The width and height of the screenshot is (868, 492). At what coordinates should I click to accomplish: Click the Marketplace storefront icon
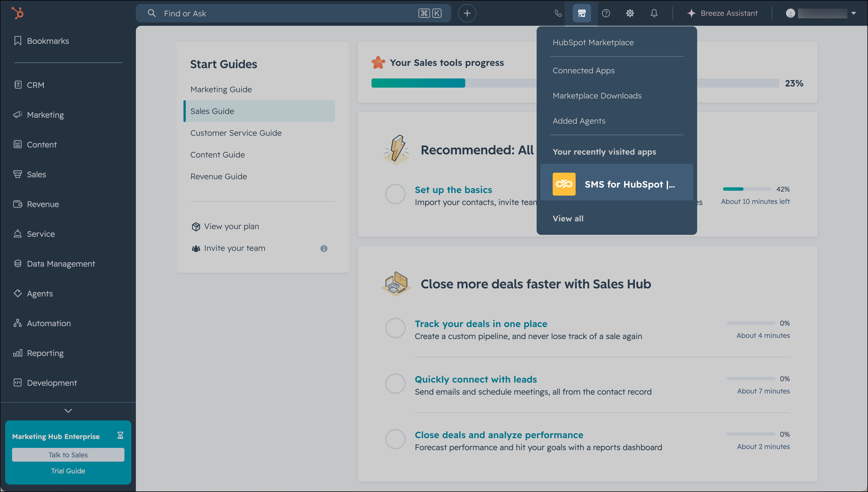(x=582, y=13)
